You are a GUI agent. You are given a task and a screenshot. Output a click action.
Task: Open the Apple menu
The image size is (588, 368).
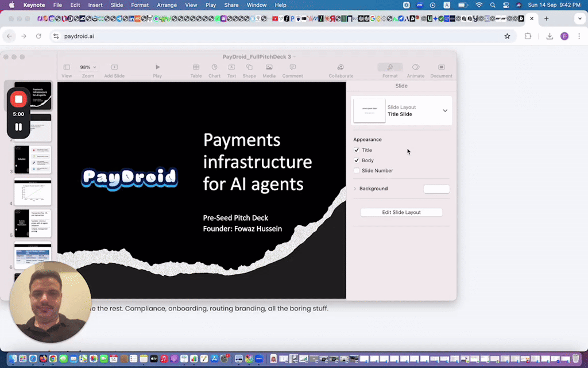(11, 5)
